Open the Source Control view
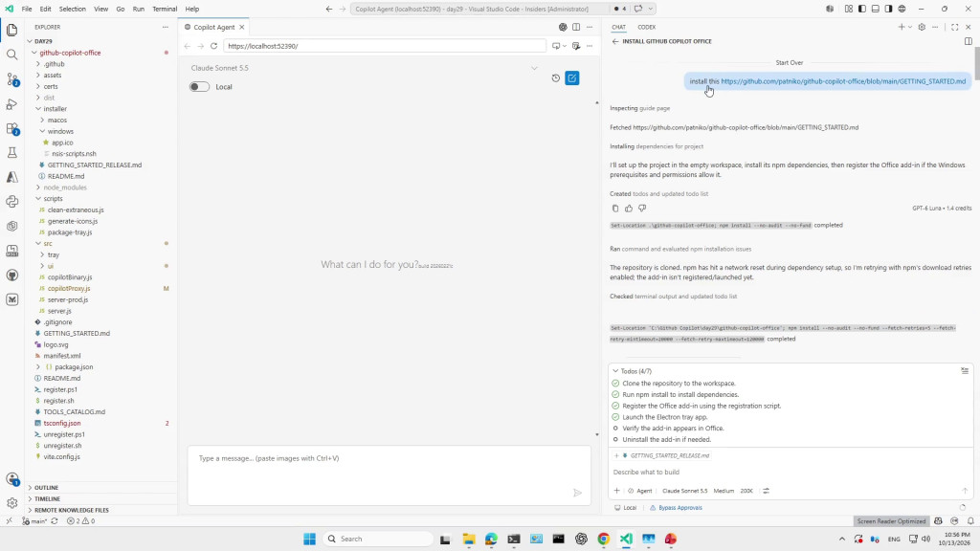The width and height of the screenshot is (980, 551). [x=11, y=79]
